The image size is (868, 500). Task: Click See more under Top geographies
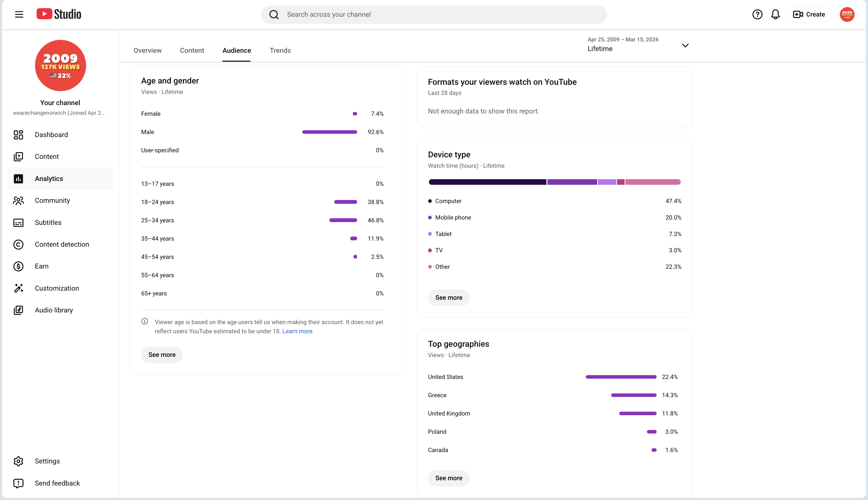click(449, 478)
